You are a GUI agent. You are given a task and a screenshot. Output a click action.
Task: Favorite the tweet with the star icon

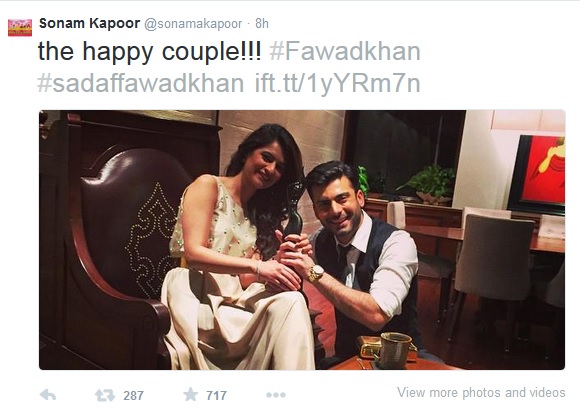point(190,394)
